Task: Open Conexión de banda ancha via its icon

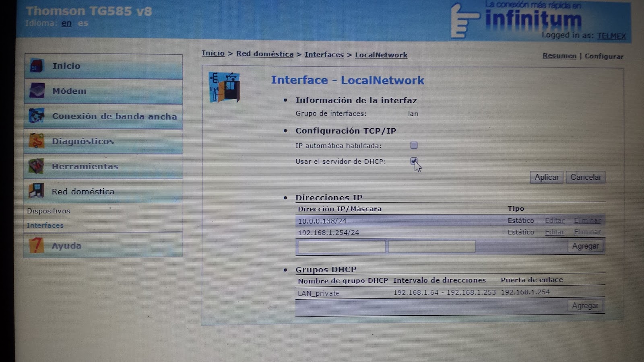Action: pos(37,116)
